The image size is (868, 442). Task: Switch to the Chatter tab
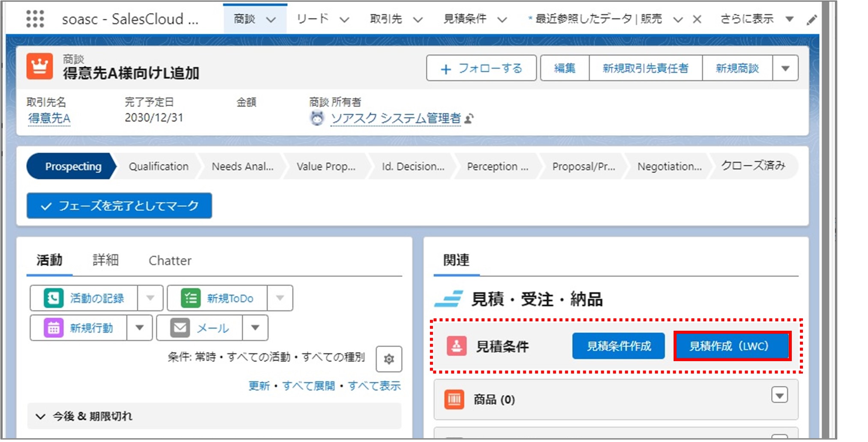tap(170, 260)
